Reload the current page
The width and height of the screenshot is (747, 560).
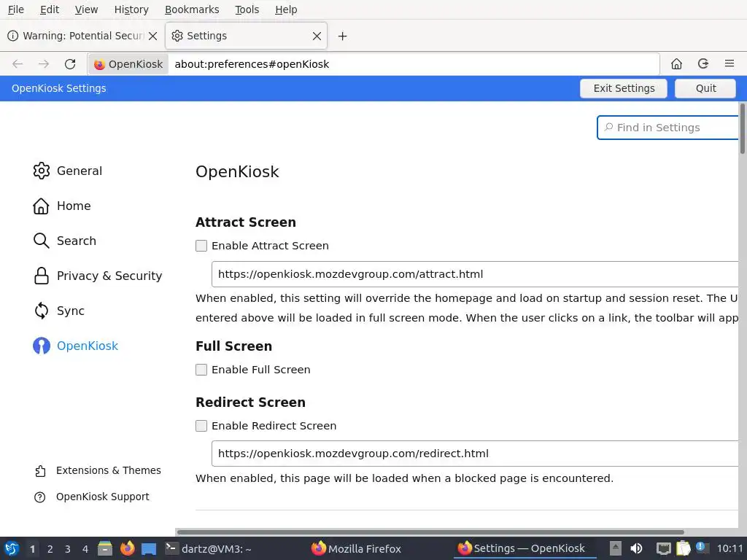[70, 64]
